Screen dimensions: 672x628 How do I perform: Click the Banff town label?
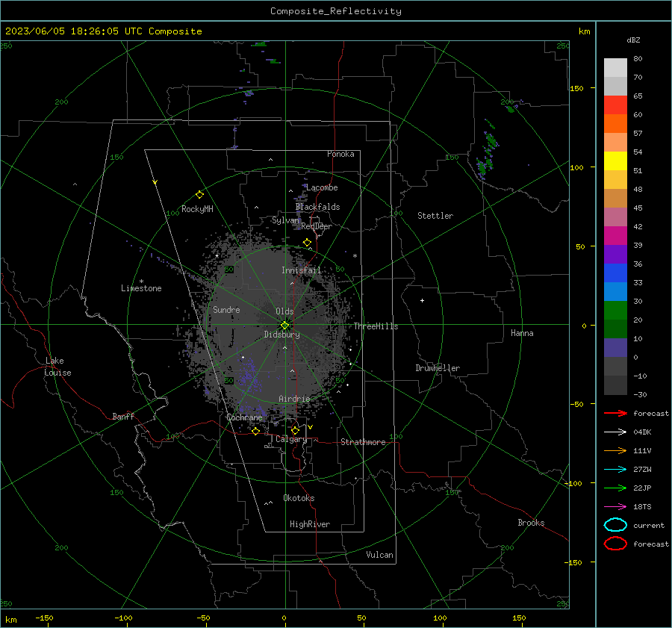(123, 416)
